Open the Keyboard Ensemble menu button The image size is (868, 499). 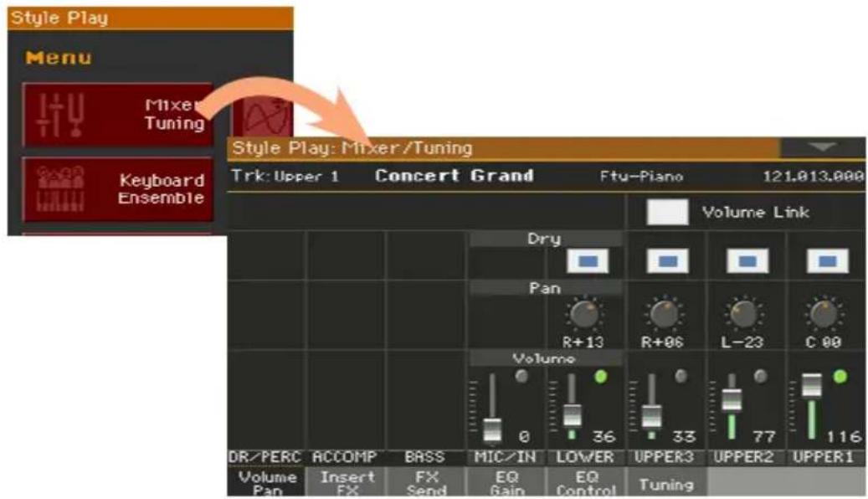(x=117, y=189)
